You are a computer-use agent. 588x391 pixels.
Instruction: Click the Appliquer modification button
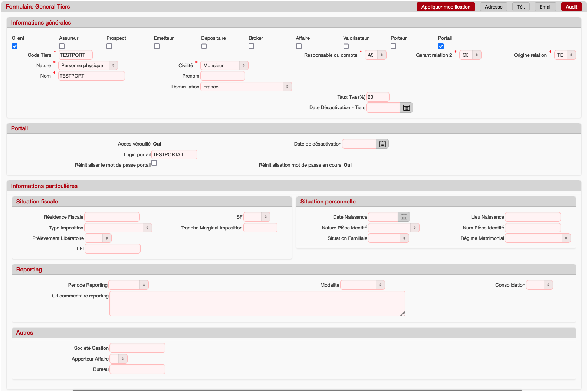click(446, 7)
